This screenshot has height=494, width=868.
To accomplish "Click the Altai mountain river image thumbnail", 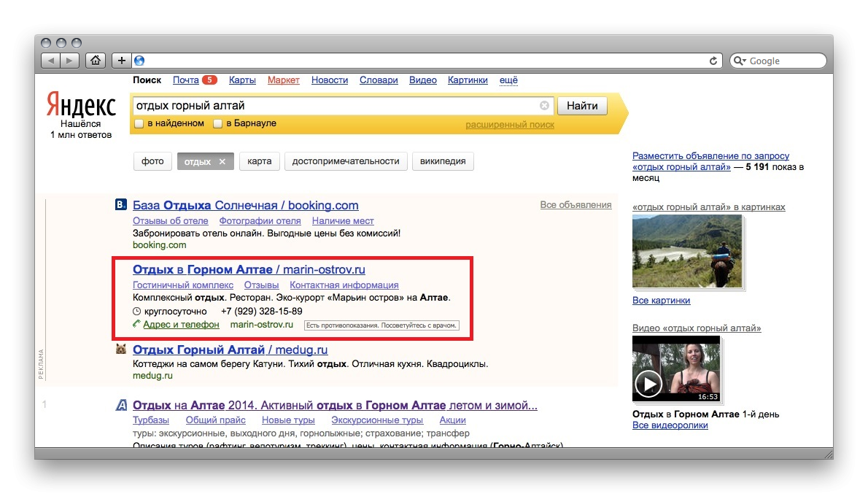I will [687, 251].
